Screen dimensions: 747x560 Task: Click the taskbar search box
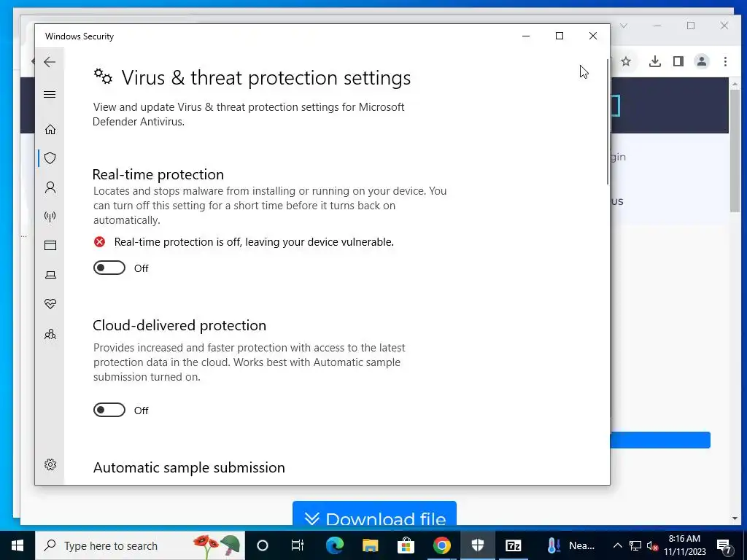point(140,545)
